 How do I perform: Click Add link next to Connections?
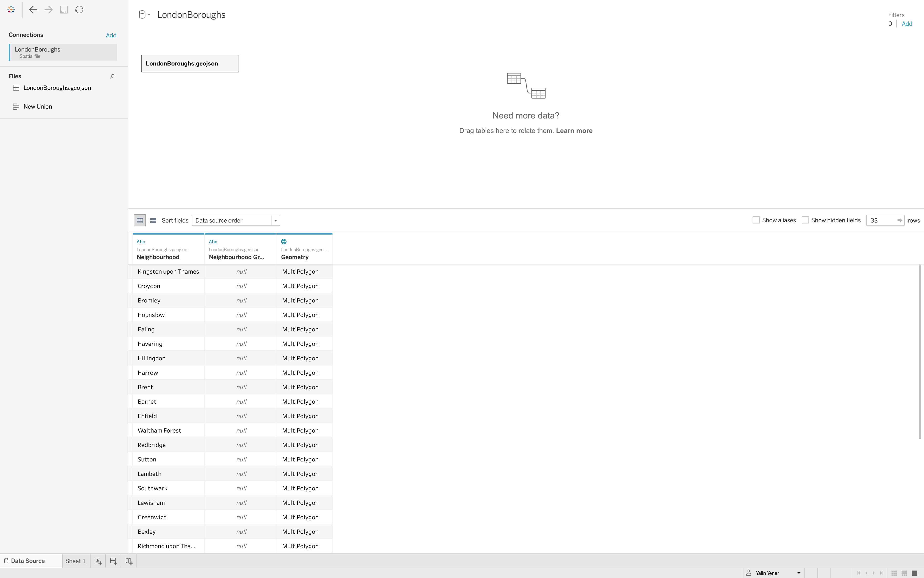pyautogui.click(x=111, y=35)
